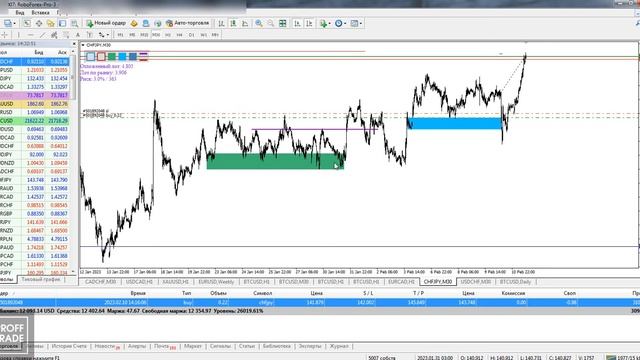Switch timeframe to H1
The image size is (640, 360).
point(168,35)
